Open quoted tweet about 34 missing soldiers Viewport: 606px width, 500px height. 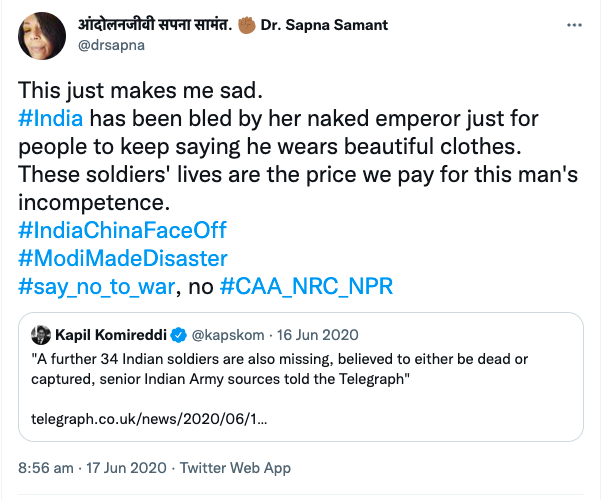click(x=300, y=365)
